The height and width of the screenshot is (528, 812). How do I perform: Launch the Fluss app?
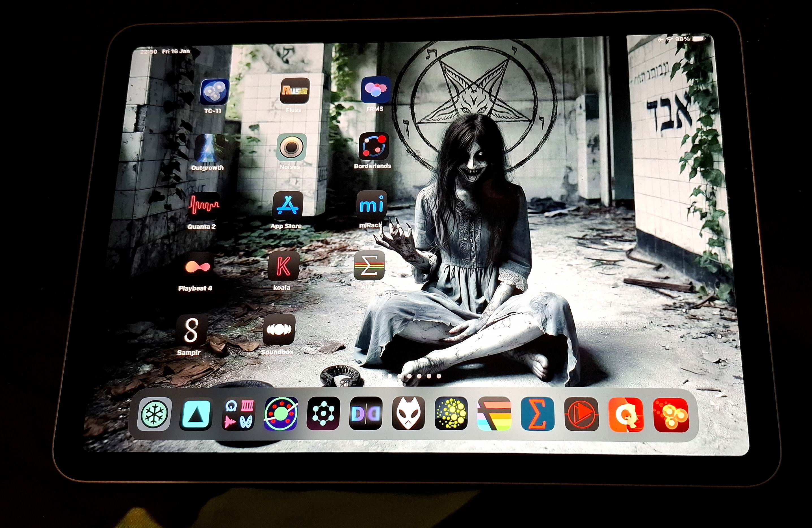click(x=295, y=90)
